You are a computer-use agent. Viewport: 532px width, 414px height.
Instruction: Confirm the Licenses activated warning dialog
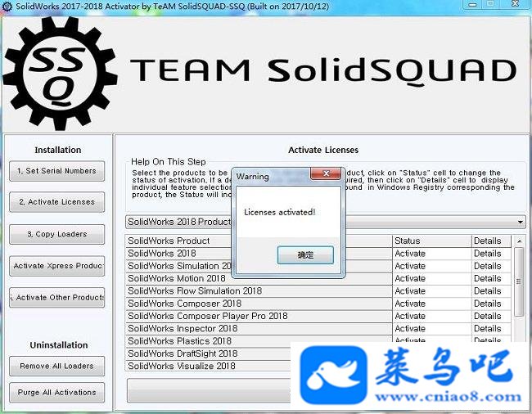(x=305, y=255)
